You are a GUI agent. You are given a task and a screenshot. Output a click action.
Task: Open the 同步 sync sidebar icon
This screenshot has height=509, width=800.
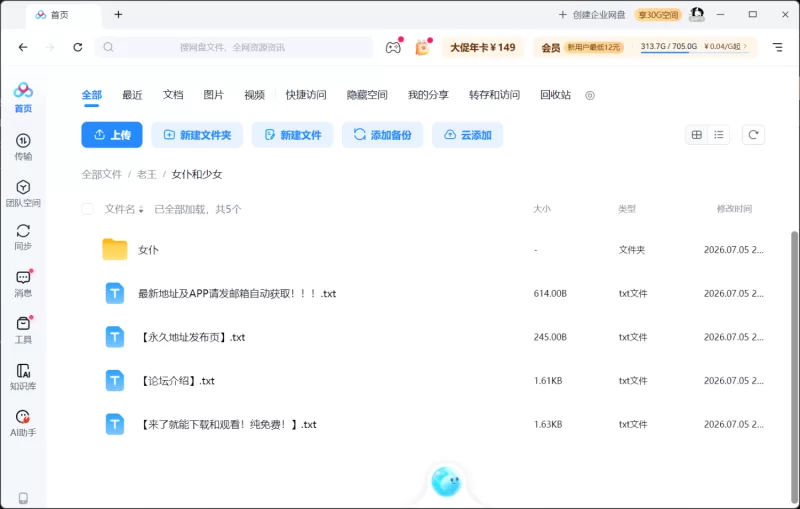point(23,237)
